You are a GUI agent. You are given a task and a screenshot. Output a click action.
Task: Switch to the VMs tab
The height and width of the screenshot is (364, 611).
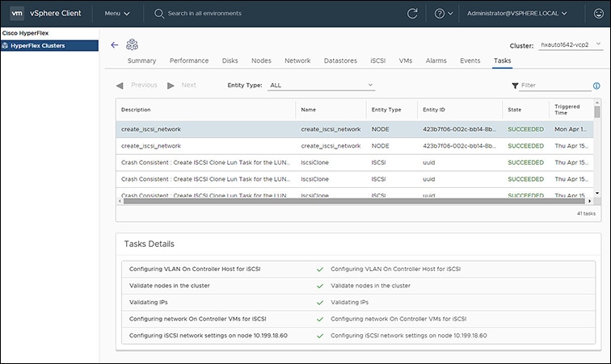point(406,61)
